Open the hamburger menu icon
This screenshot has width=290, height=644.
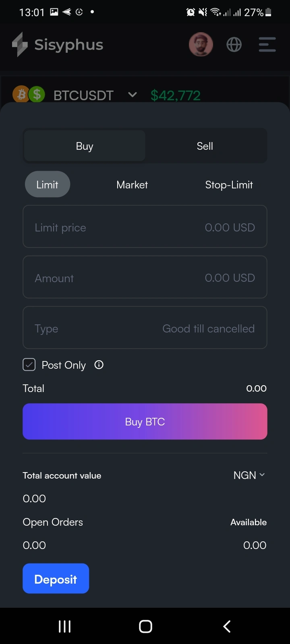(267, 45)
